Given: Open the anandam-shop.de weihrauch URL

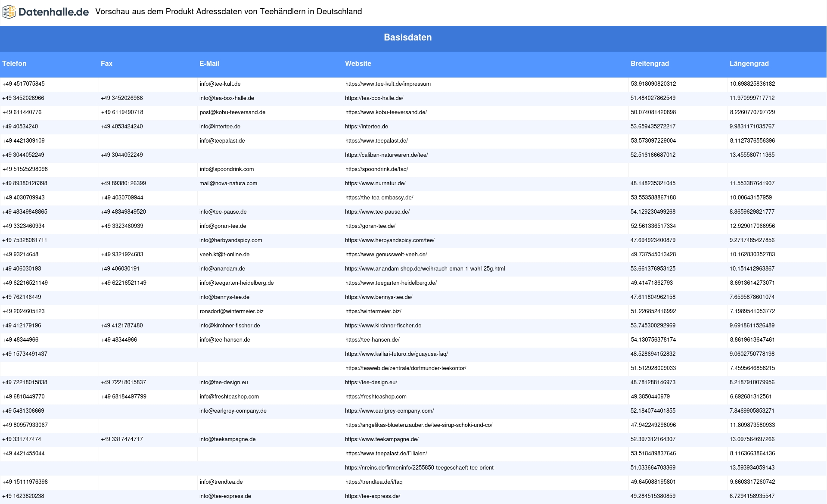Looking at the screenshot, I should pos(425,269).
